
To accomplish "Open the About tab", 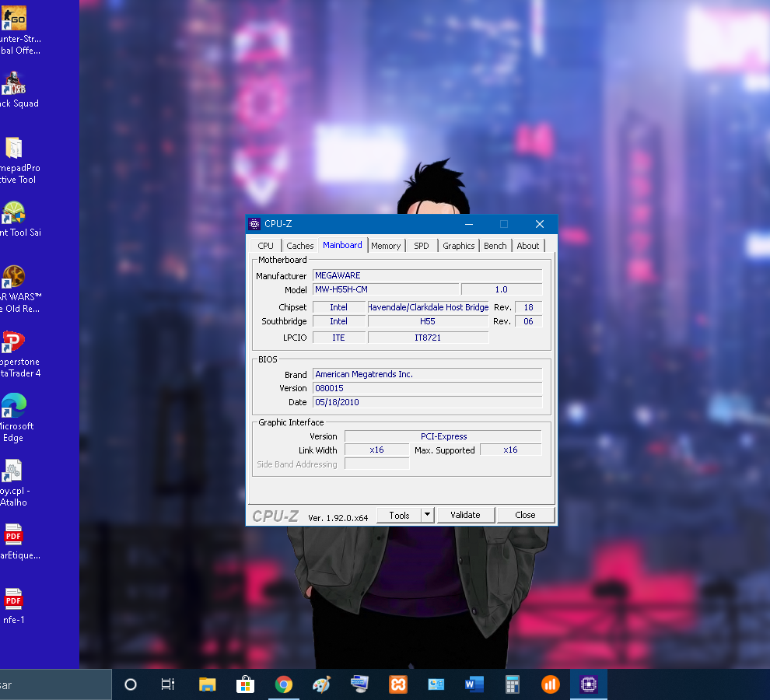I will click(x=528, y=246).
